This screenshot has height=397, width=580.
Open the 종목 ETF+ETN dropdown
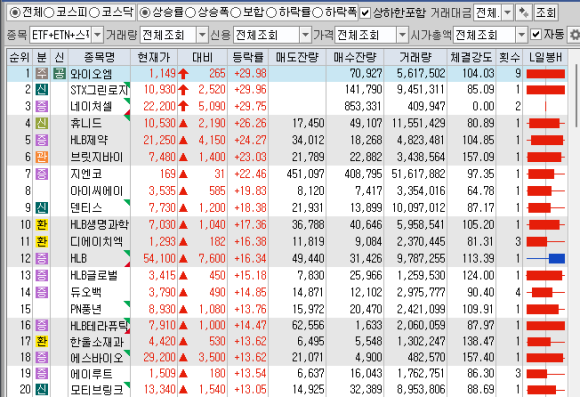click(97, 35)
